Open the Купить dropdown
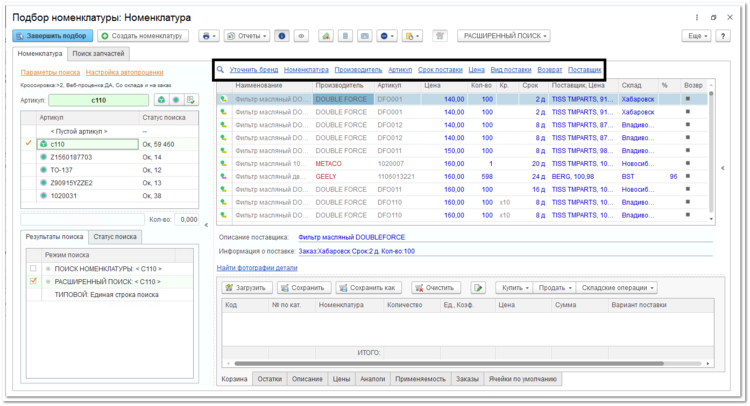This screenshot has width=750, height=406. coord(514,288)
